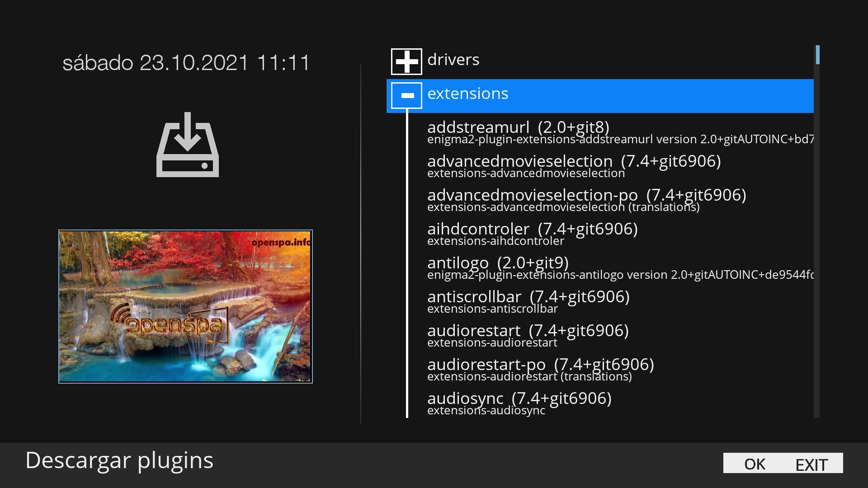Click the drivers category label
The width and height of the screenshot is (868, 488).
[453, 60]
